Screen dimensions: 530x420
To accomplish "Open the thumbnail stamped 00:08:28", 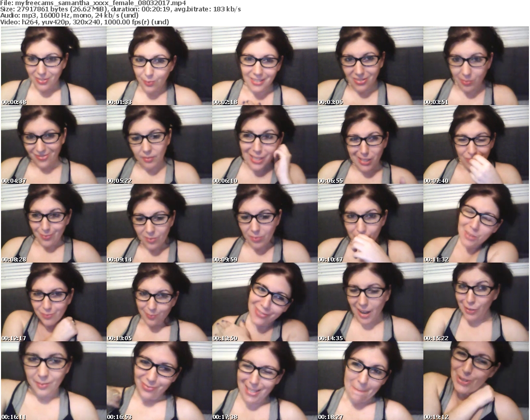I will click(54, 224).
